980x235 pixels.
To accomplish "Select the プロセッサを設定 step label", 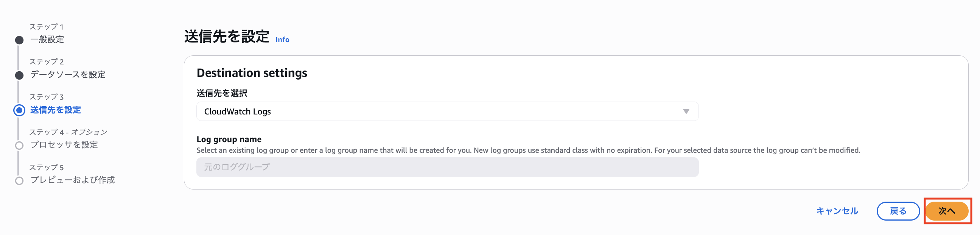I will tap(64, 145).
